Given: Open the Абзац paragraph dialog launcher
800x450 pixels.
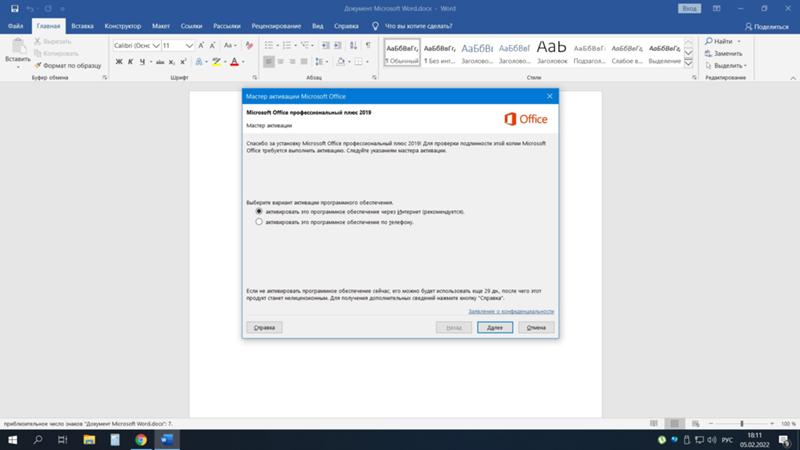Looking at the screenshot, I should coord(374,78).
